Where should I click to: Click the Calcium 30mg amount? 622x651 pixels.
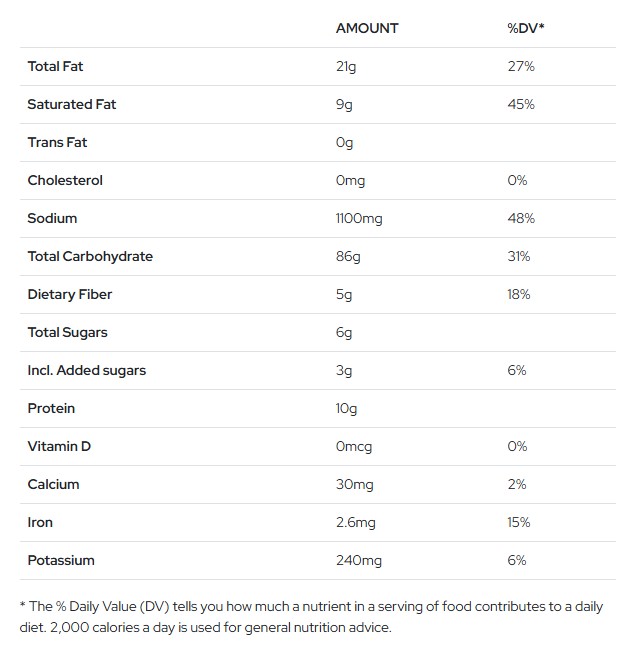[x=355, y=485]
